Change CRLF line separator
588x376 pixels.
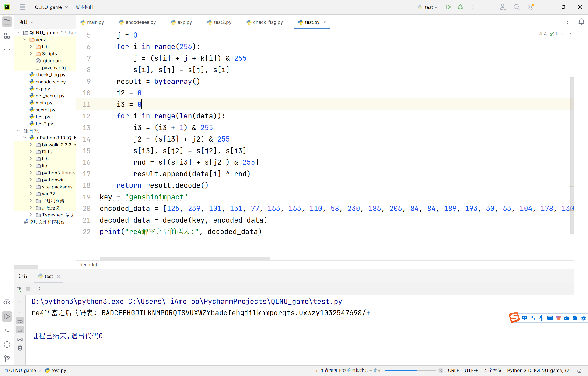453,371
